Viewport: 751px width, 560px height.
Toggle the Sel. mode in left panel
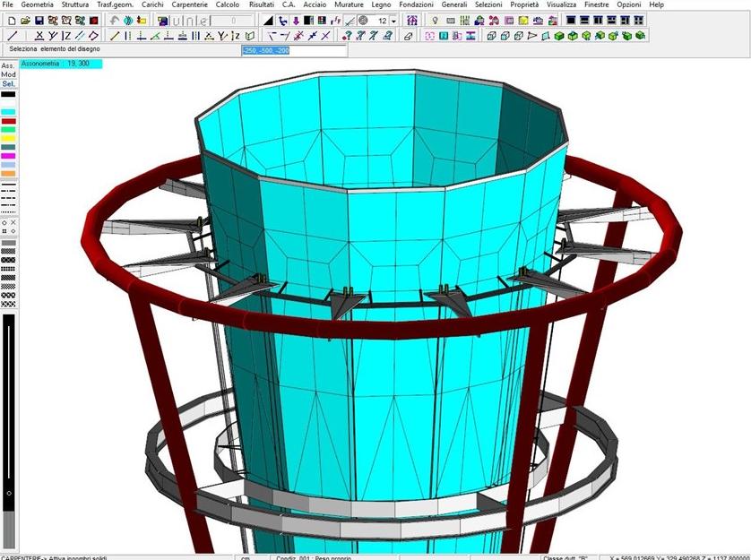[x=8, y=84]
